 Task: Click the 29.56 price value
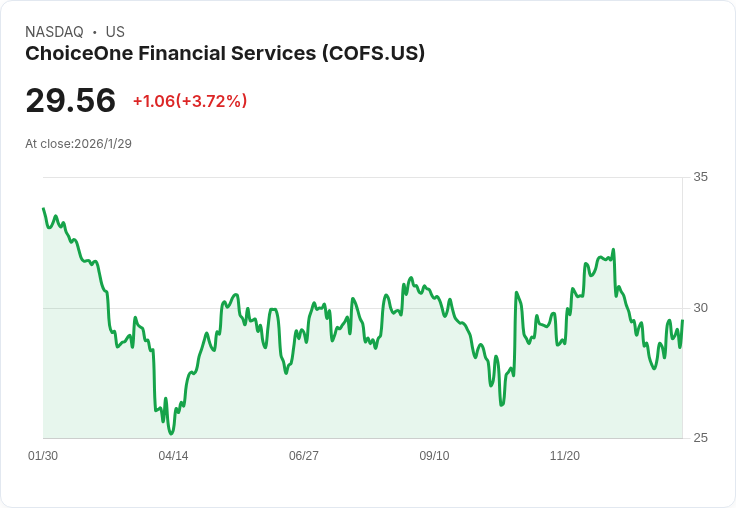click(70, 100)
